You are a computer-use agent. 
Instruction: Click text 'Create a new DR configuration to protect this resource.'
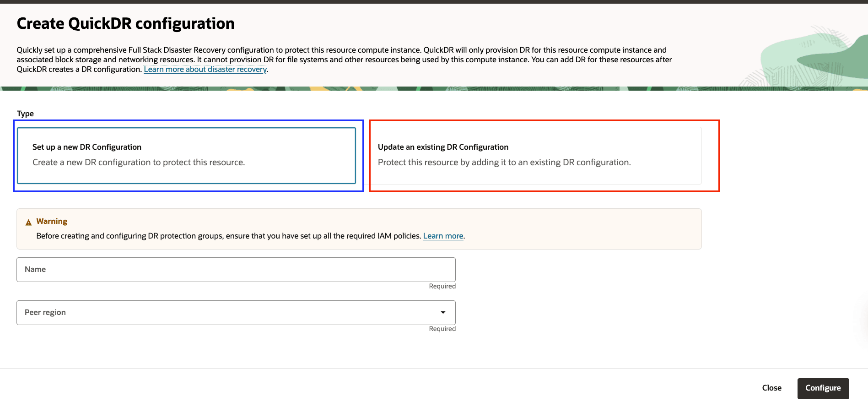coord(139,162)
